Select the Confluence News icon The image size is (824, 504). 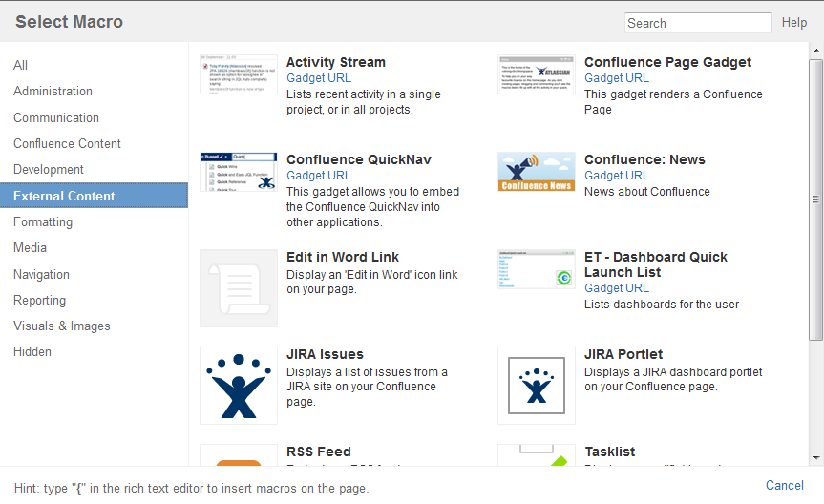click(537, 172)
